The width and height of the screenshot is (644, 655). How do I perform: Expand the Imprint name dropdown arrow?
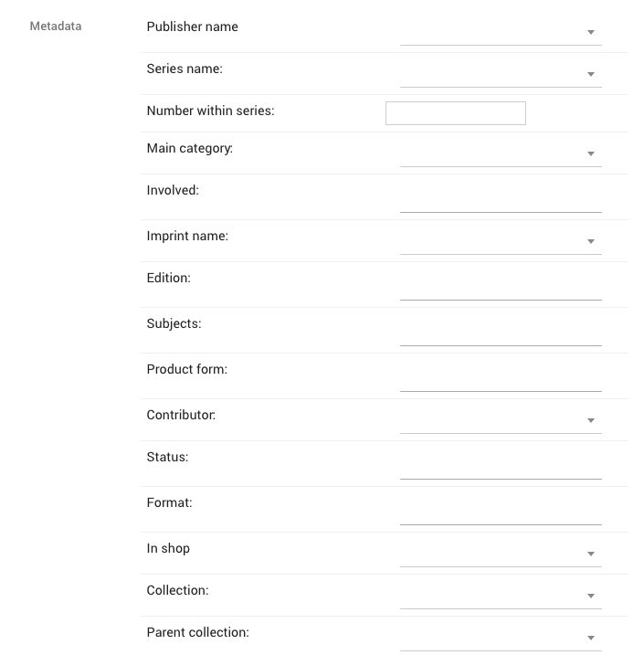click(x=591, y=242)
